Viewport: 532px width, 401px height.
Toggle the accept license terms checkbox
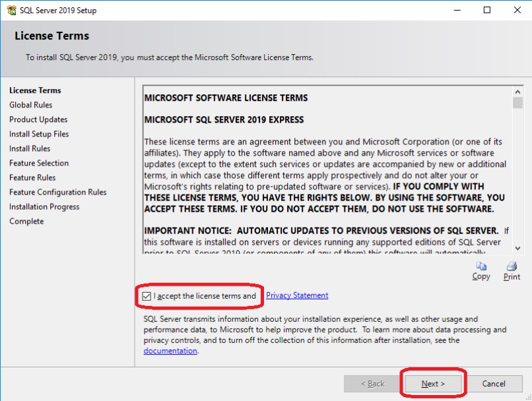147,296
